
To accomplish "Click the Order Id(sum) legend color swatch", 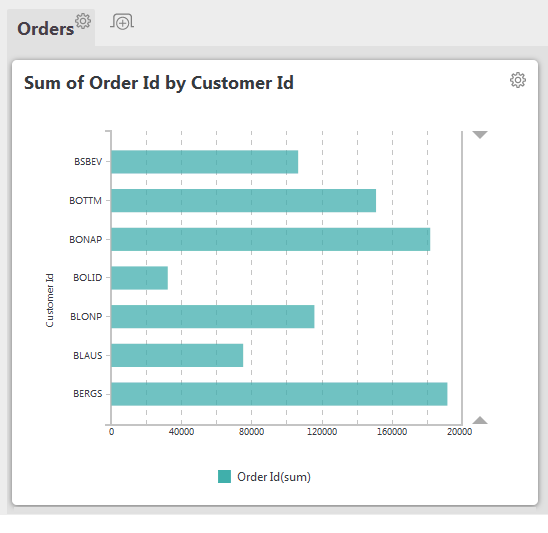I will [224, 477].
